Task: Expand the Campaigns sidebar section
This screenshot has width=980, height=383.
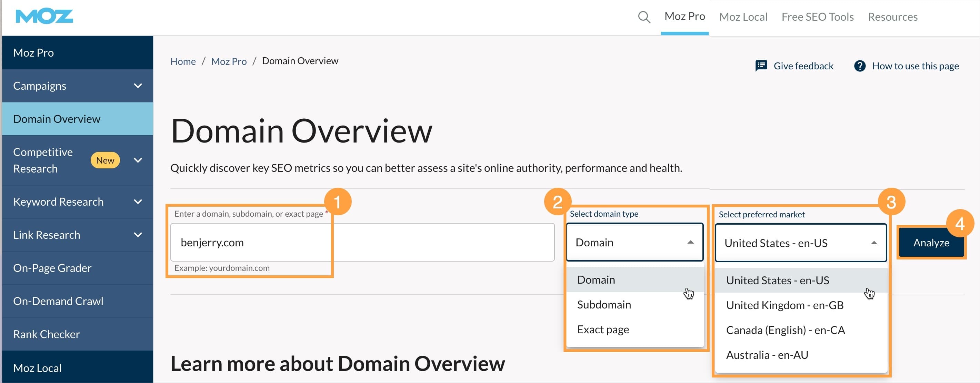Action: pos(138,86)
